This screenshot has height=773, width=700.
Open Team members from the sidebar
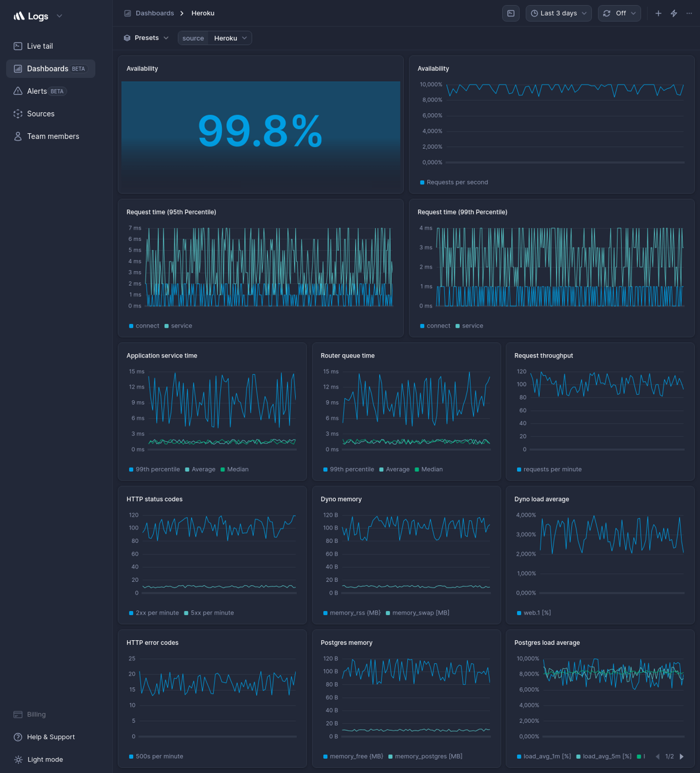coord(53,136)
